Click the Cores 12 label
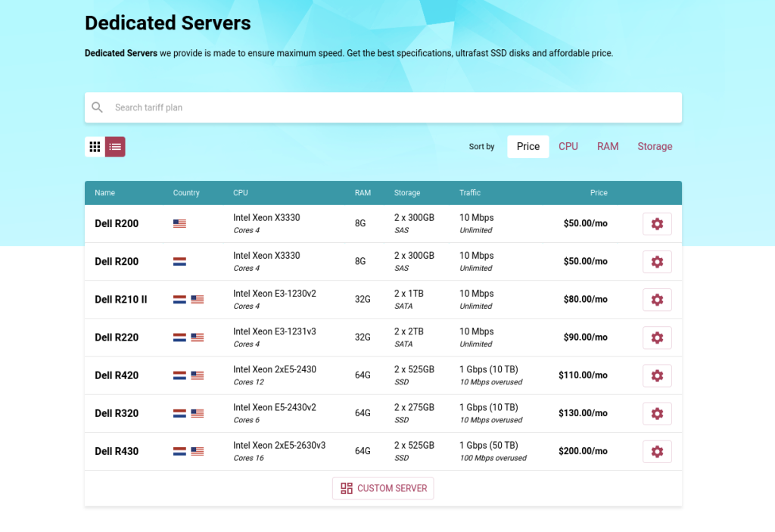775x532 pixels. point(248,382)
